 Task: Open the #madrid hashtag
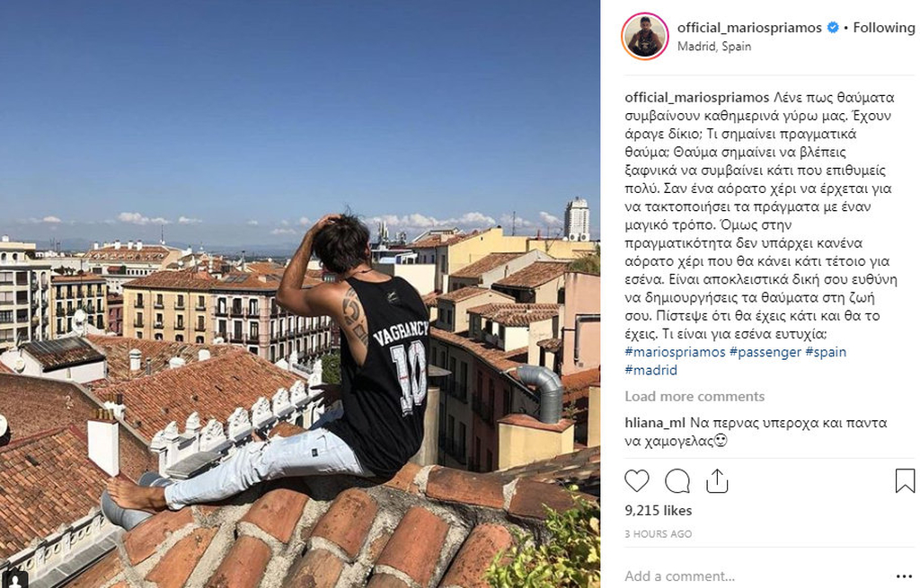tap(650, 370)
